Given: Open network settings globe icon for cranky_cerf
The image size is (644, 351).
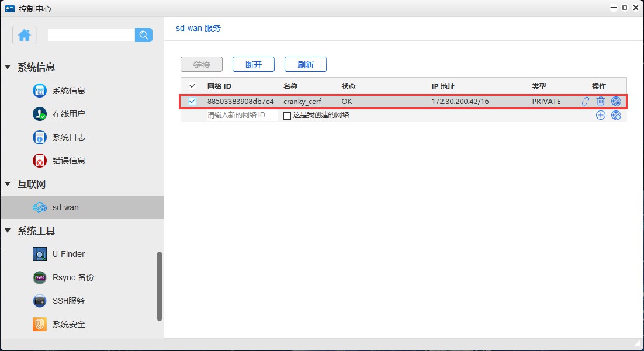Looking at the screenshot, I should [616, 101].
